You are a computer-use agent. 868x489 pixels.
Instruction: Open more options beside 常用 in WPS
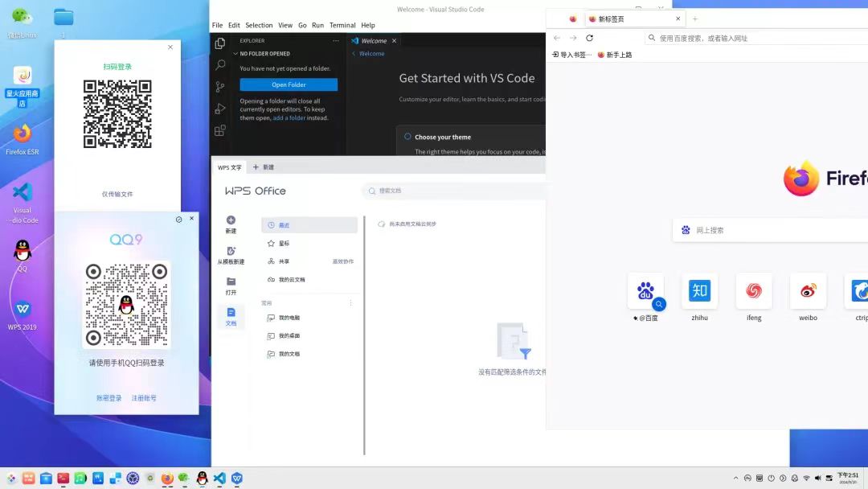[350, 303]
